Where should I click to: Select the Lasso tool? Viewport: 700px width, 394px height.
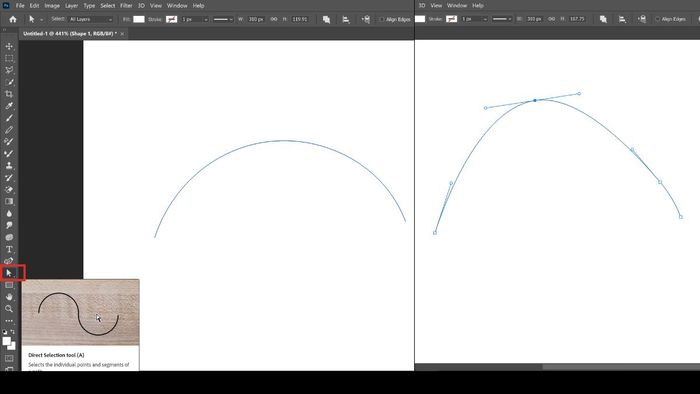pos(9,70)
